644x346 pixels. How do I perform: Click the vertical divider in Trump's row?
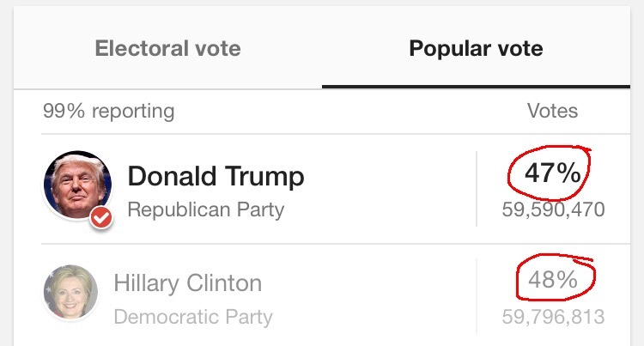click(x=477, y=189)
